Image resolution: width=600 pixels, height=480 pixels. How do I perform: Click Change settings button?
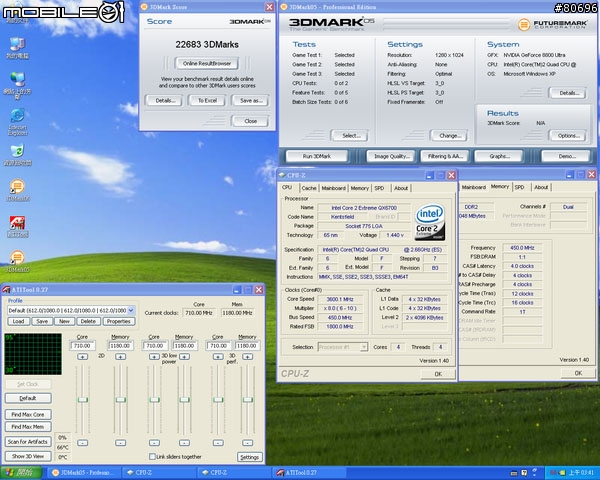449,136
